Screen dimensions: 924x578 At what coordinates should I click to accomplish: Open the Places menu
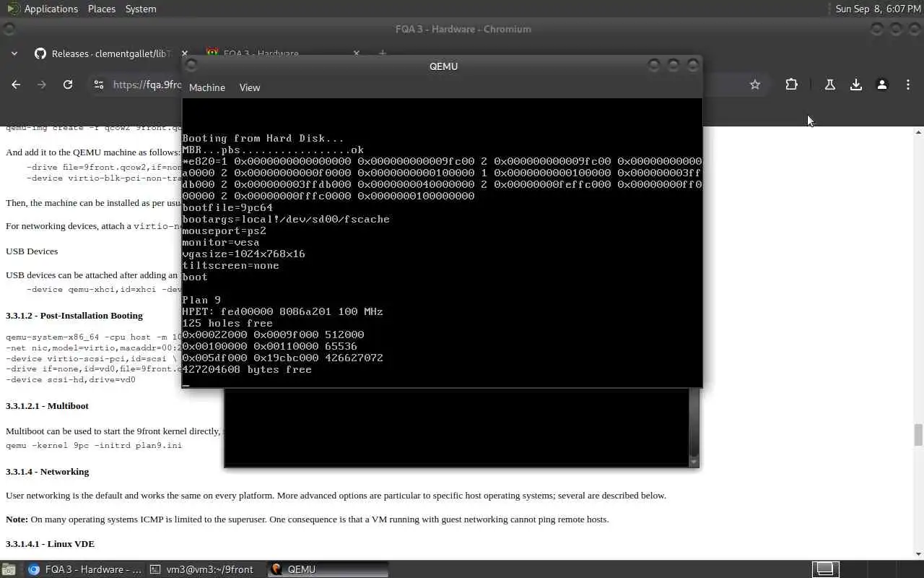[x=102, y=9]
